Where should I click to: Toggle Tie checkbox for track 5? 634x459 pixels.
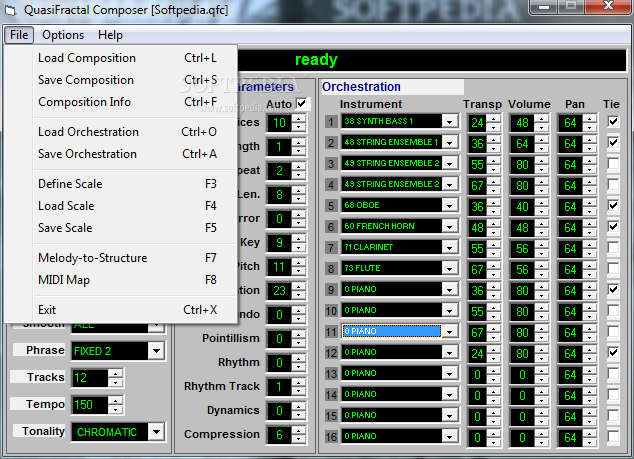[613, 205]
